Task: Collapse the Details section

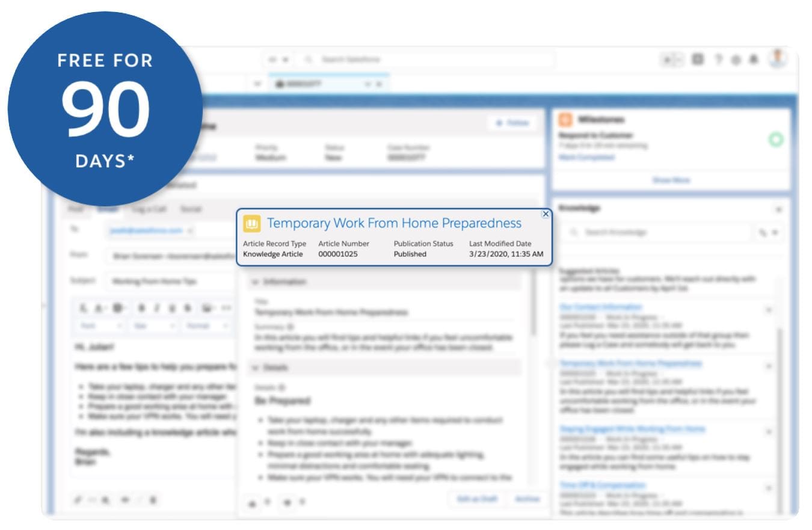Action: [254, 368]
